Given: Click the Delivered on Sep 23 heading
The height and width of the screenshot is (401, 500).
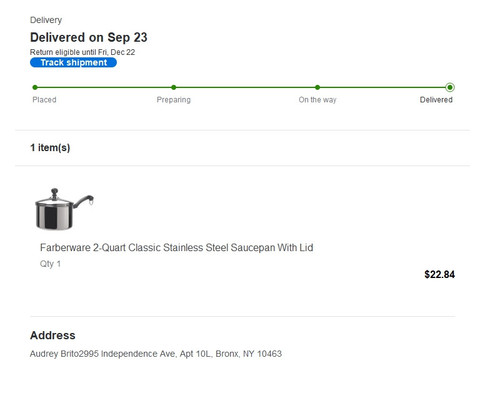Looking at the screenshot, I should 89,37.
